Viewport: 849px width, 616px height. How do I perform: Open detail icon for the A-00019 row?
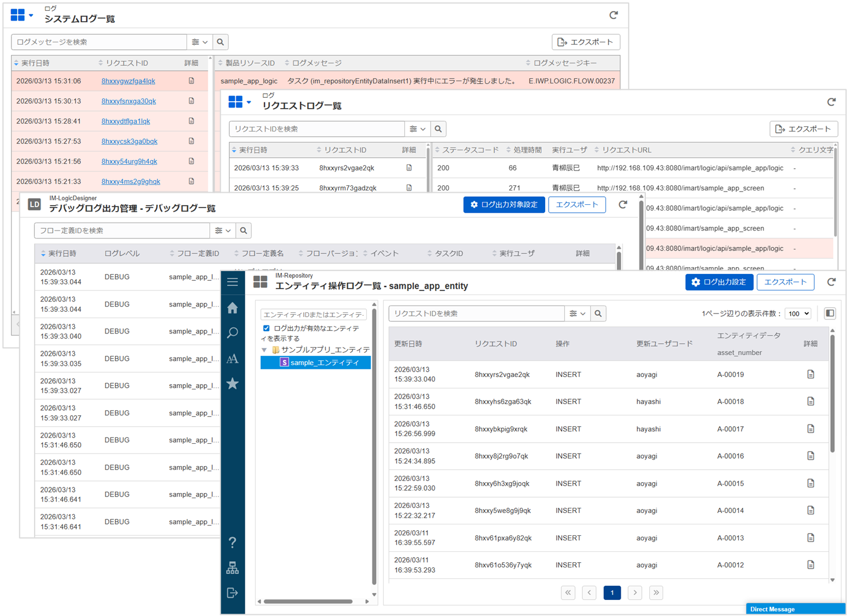pyautogui.click(x=810, y=375)
